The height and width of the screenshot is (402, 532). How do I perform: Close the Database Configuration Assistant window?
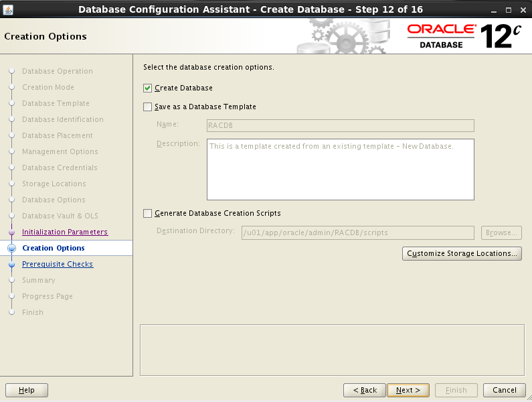[523, 10]
